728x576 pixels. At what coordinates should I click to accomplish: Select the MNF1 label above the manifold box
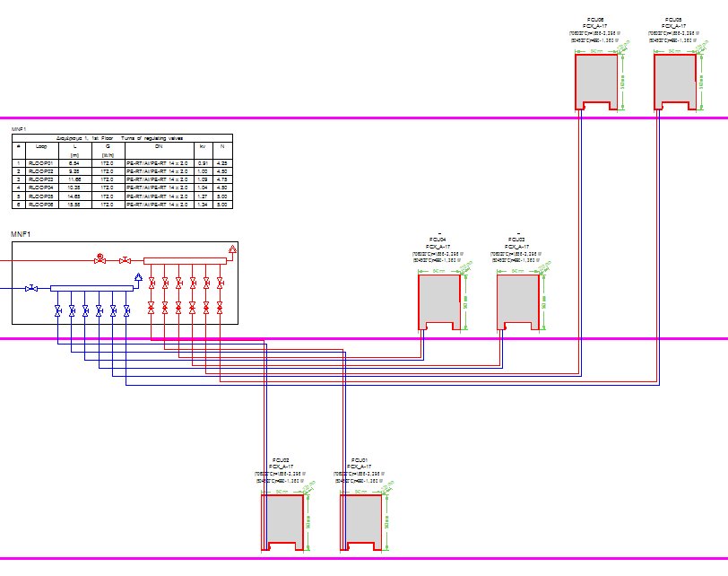pos(21,233)
